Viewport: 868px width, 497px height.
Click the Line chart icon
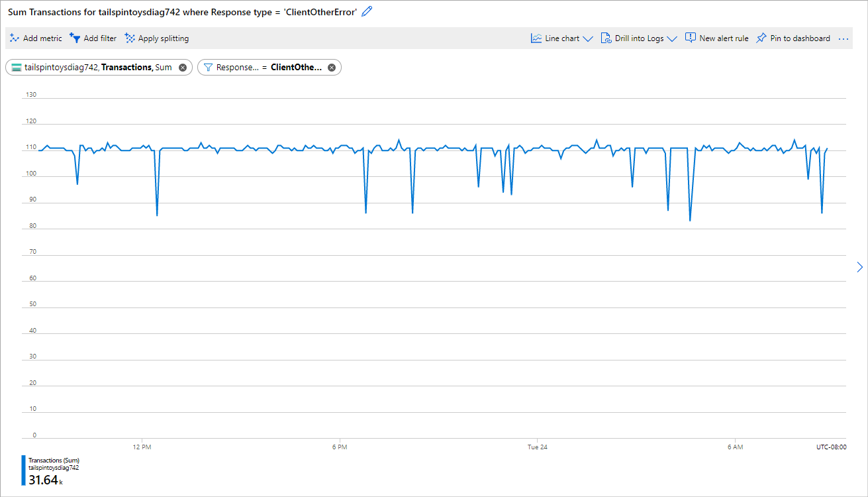536,38
